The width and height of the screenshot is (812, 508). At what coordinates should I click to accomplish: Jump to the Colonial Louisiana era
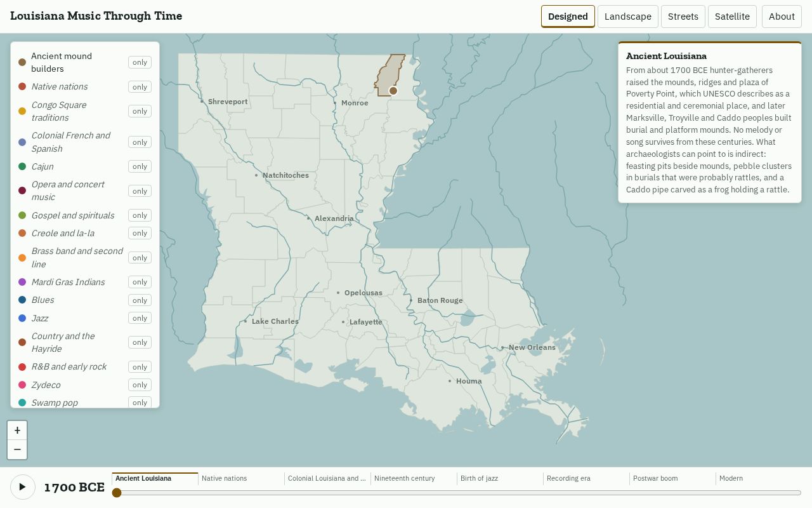pos(327,479)
